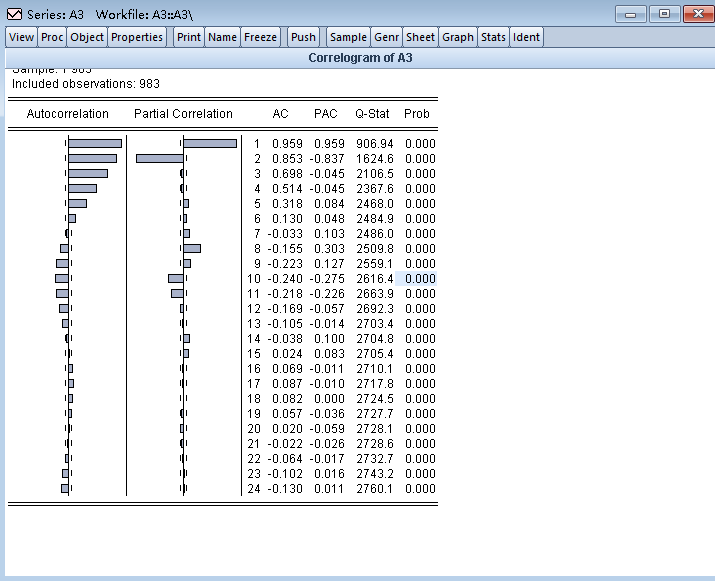Switch to Graph view

point(458,37)
